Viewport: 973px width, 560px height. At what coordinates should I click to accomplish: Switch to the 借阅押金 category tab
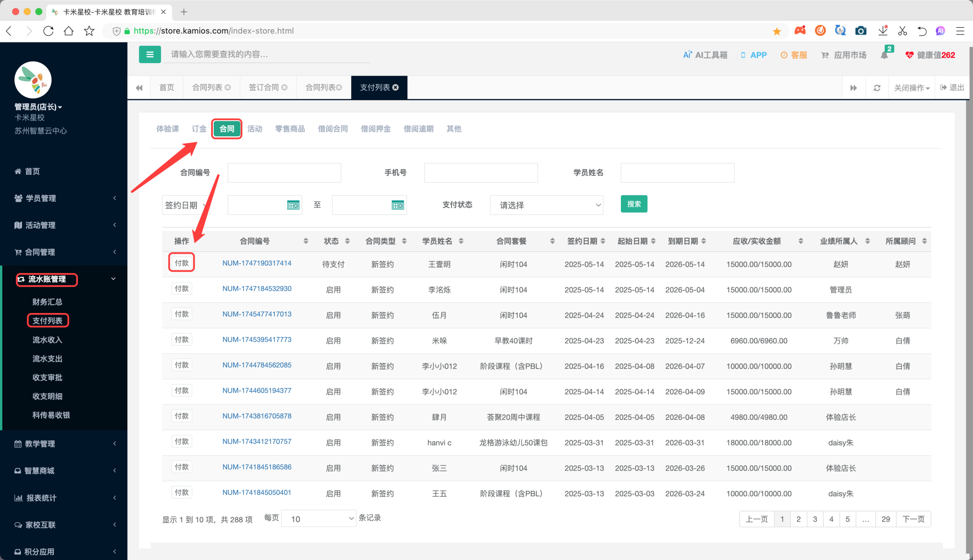coord(376,129)
